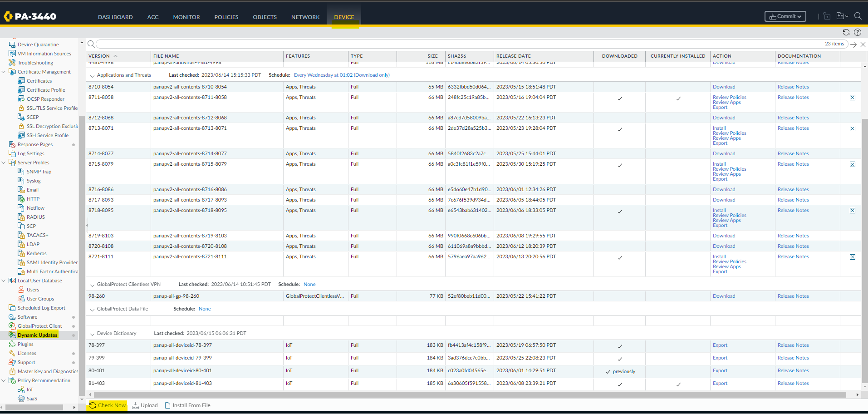The image size is (868, 414).
Task: Collapse the Device Dictionary section
Action: [92, 333]
